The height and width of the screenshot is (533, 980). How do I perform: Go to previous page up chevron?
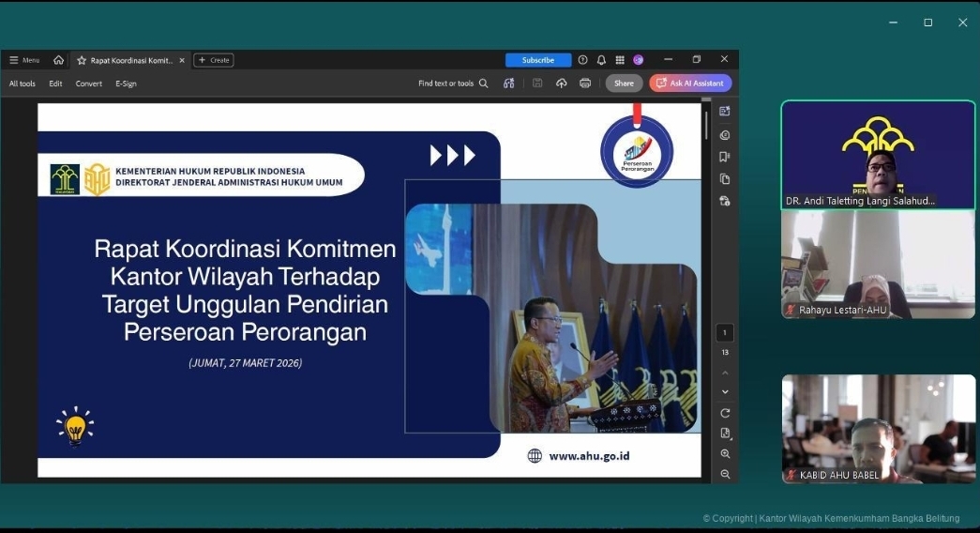tap(725, 373)
